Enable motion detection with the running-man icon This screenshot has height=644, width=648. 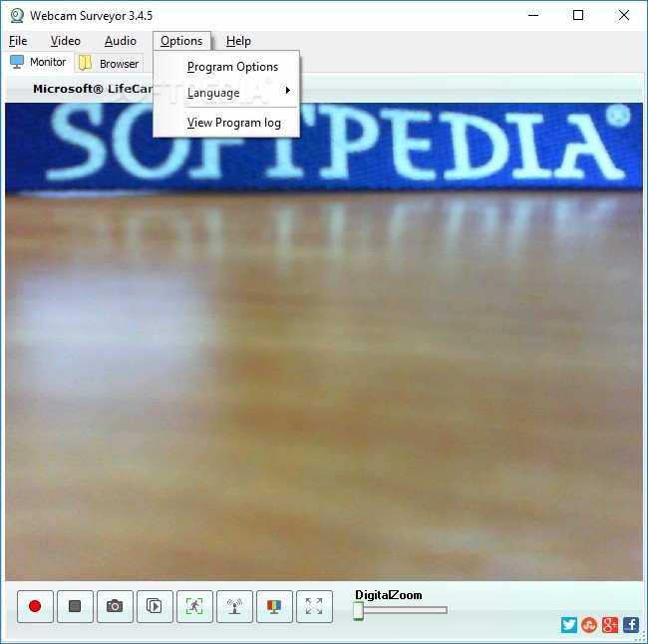point(194,606)
